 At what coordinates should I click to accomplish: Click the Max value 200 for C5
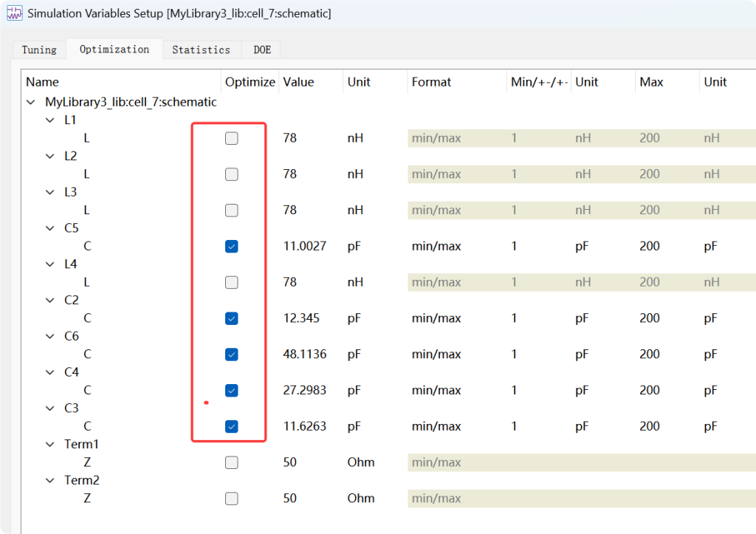650,246
